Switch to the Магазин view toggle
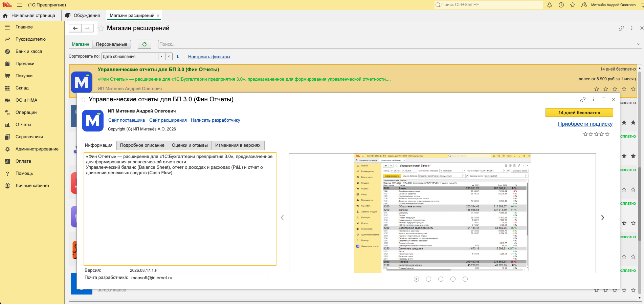Screen dimensions: 644x304 [81, 44]
